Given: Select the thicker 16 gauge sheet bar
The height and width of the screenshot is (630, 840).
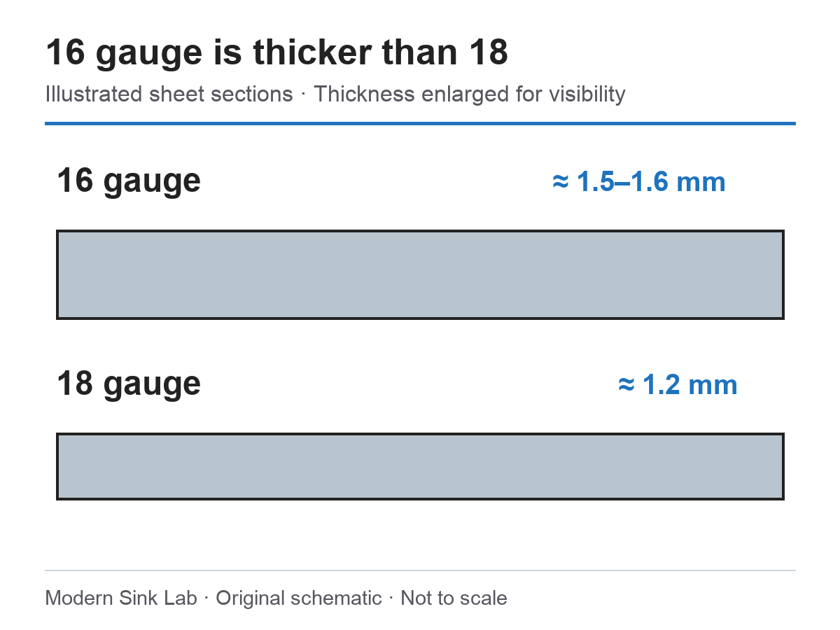Looking at the screenshot, I should click(420, 274).
